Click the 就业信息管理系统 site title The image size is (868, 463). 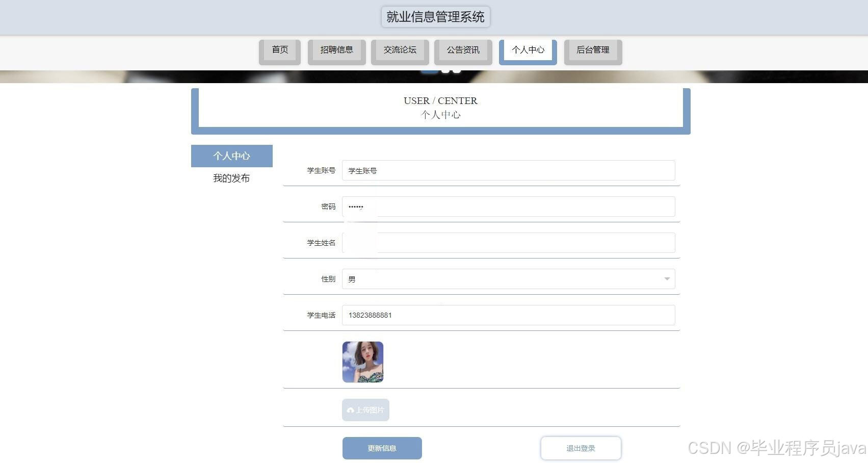tap(435, 16)
